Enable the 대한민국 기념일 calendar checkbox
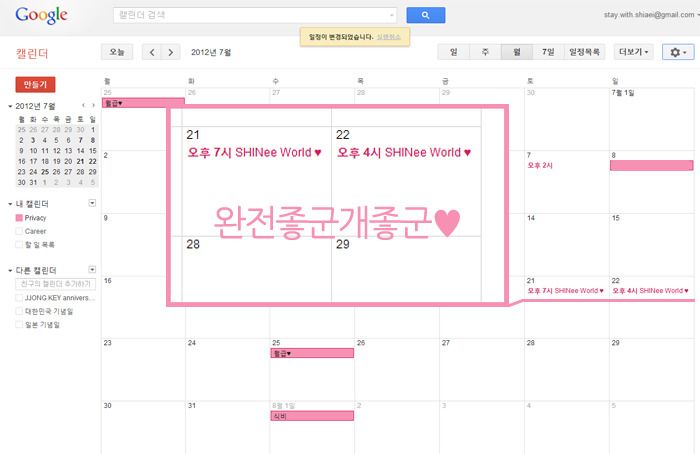 pyautogui.click(x=19, y=311)
